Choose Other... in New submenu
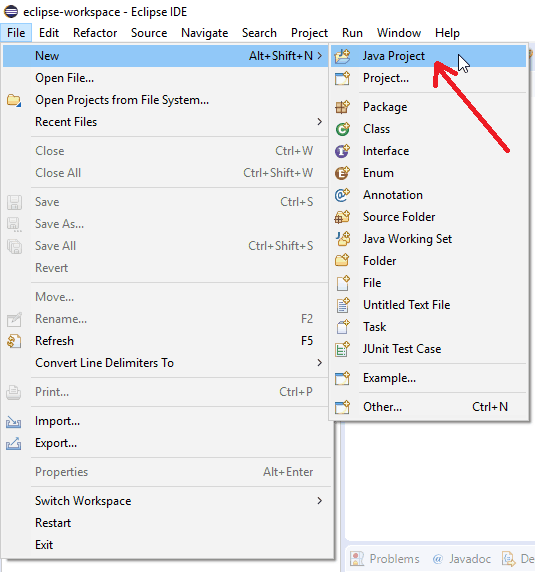 pos(429,407)
